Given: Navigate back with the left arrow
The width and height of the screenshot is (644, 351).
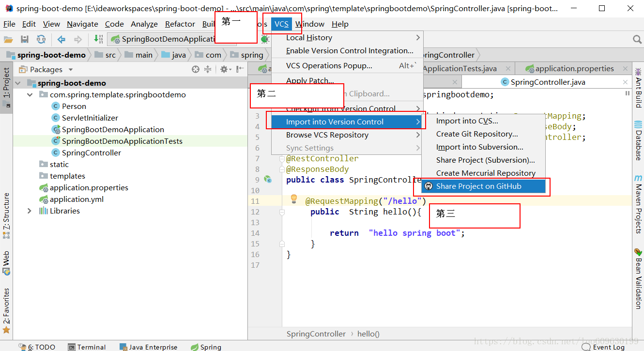Looking at the screenshot, I should pos(61,40).
